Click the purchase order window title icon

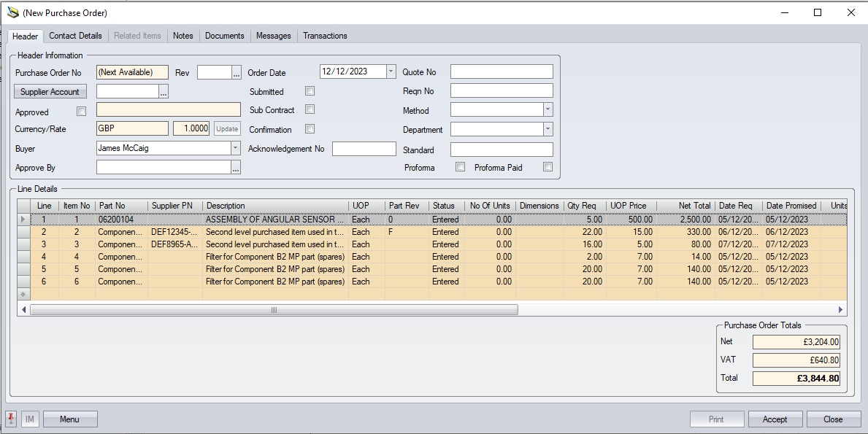click(x=12, y=12)
